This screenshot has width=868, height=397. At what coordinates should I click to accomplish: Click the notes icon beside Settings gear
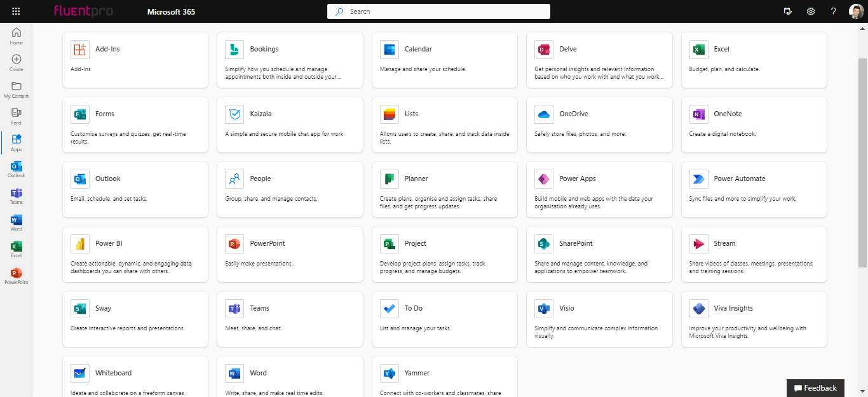coord(788,11)
